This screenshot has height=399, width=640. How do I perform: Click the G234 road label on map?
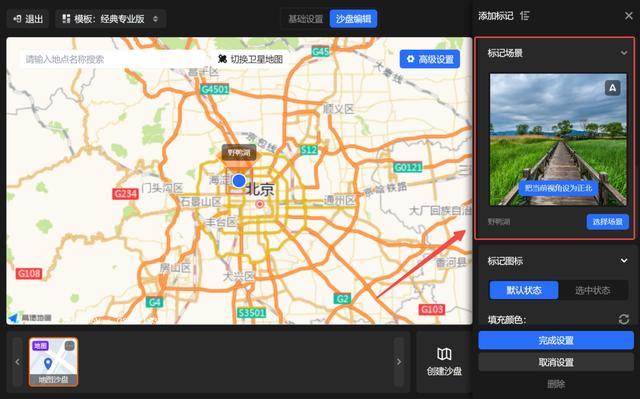click(x=125, y=193)
